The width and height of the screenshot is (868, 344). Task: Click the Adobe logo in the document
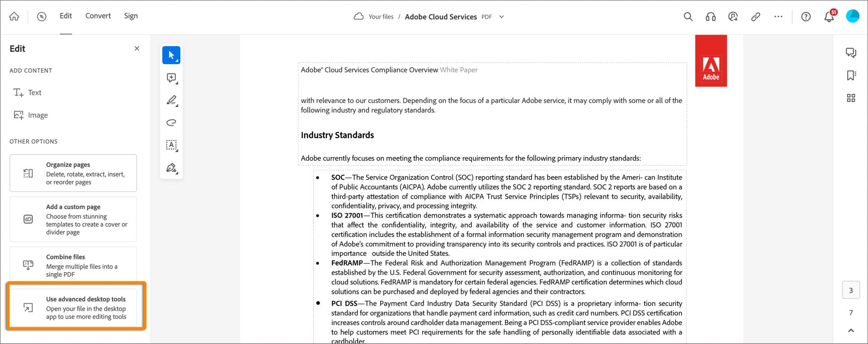(711, 60)
